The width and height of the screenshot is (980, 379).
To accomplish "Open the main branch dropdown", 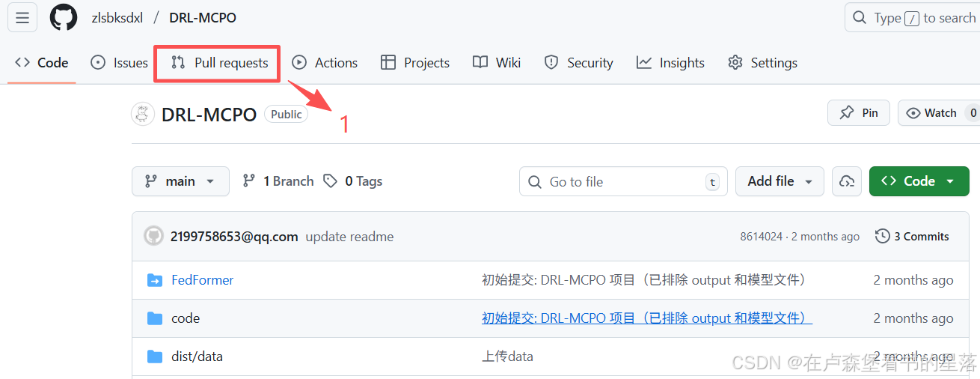I will (180, 181).
